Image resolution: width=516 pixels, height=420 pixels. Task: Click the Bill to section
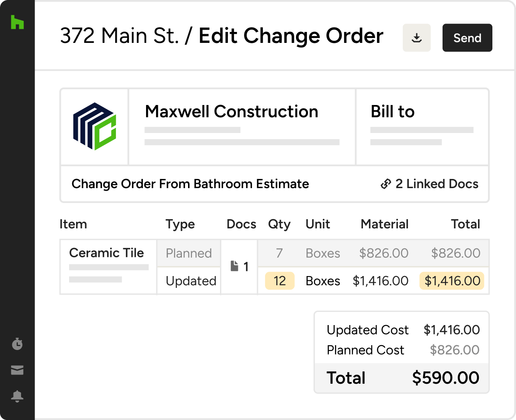coord(392,112)
